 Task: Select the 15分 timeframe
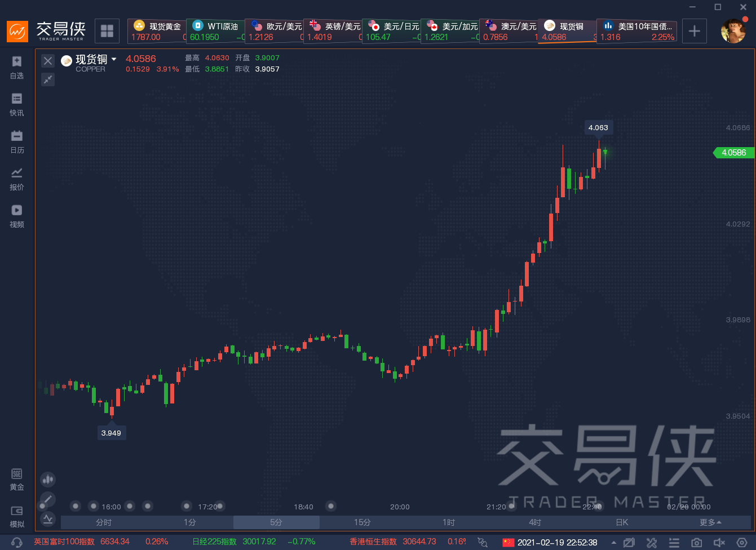(x=362, y=522)
